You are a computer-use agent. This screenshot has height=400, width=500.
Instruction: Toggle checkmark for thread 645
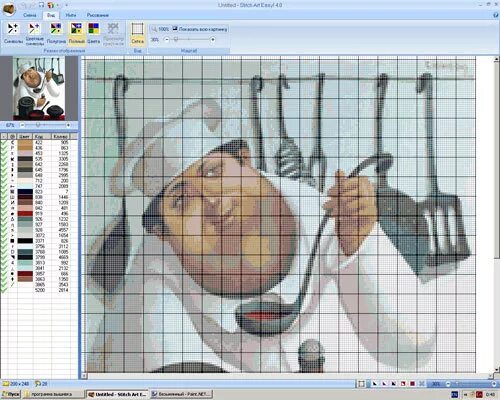[x=4, y=170]
